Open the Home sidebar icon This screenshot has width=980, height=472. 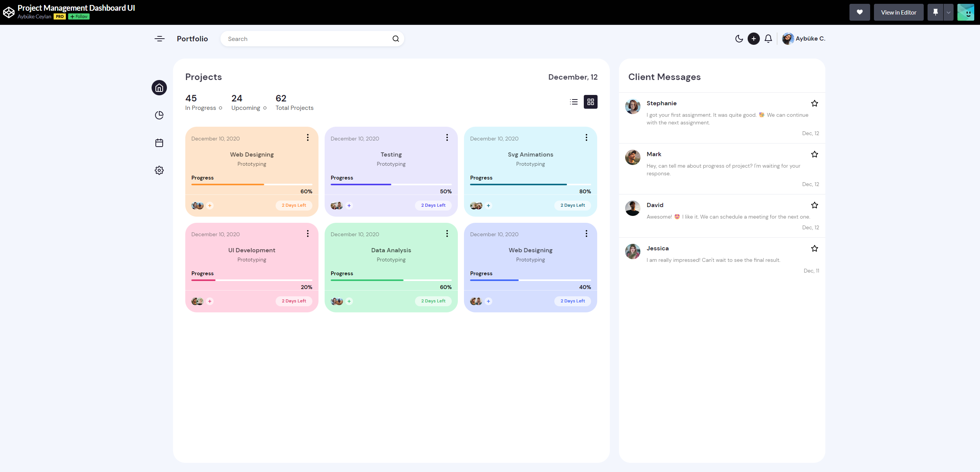[159, 88]
